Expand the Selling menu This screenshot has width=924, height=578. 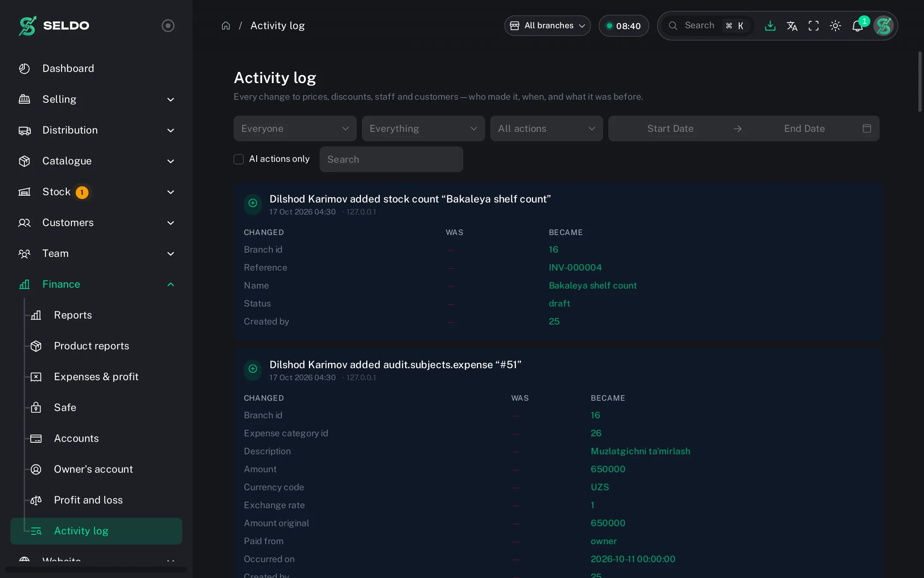tap(96, 99)
